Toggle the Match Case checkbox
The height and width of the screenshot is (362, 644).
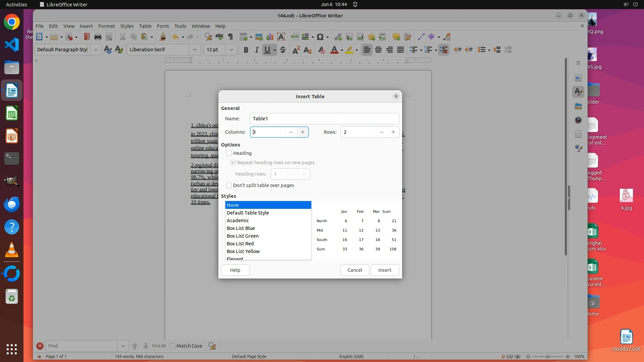173,346
